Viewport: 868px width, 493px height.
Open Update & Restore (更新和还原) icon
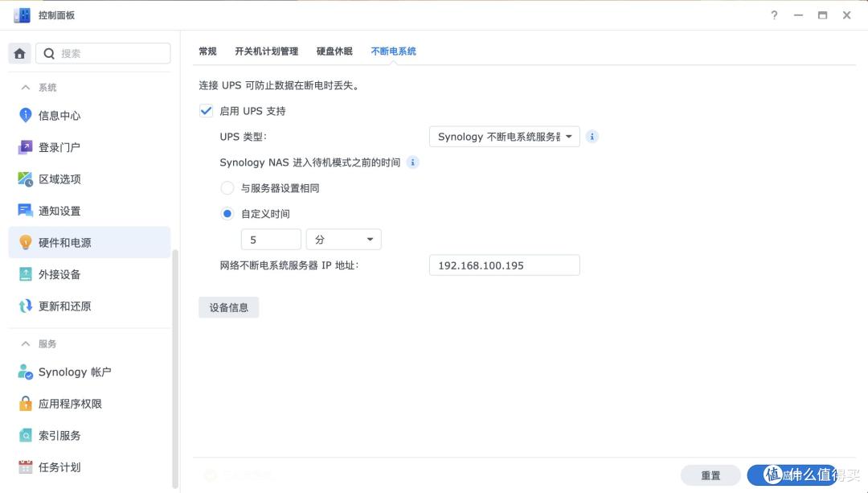coord(26,306)
